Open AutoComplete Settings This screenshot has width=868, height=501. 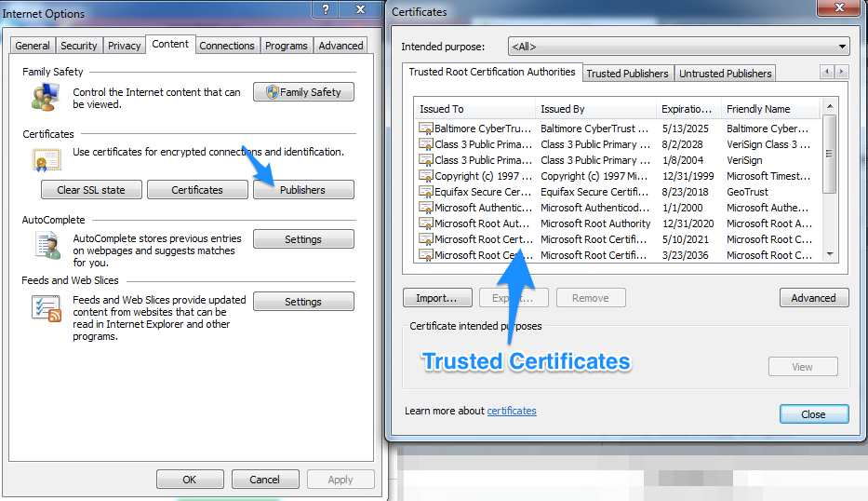303,239
